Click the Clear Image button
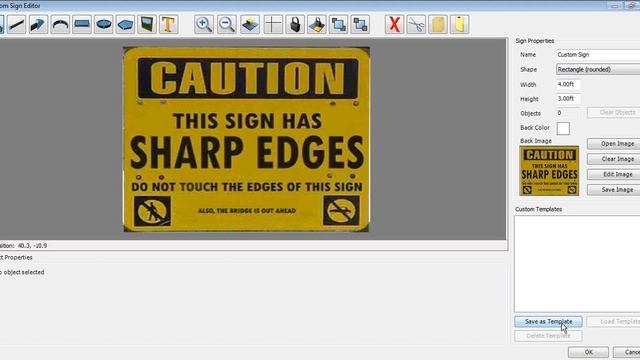The height and width of the screenshot is (360, 640). 613,159
